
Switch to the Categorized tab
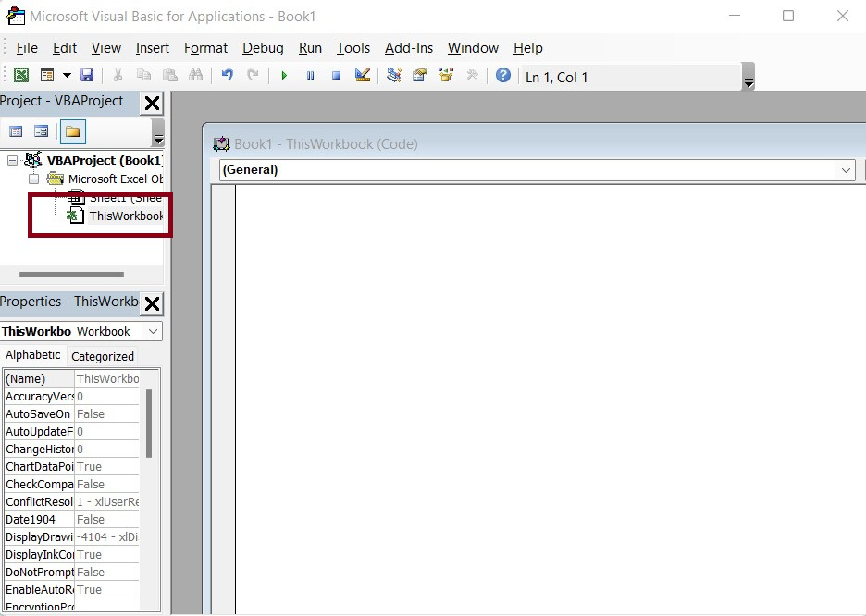click(x=103, y=356)
